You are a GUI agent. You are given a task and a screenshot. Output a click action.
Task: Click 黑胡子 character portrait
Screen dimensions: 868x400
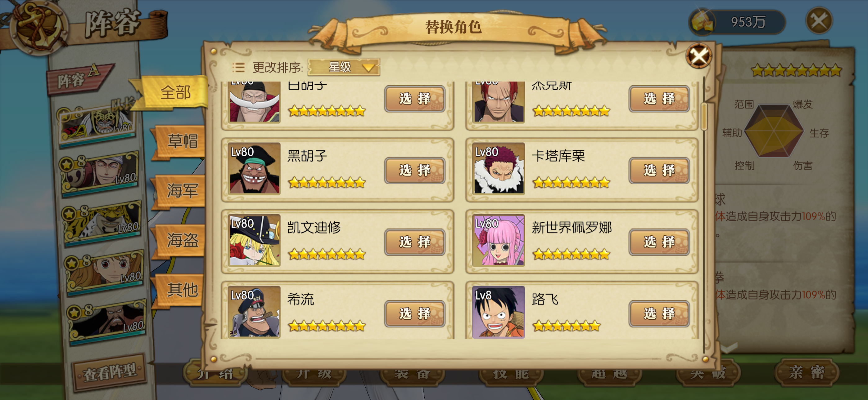point(254,168)
